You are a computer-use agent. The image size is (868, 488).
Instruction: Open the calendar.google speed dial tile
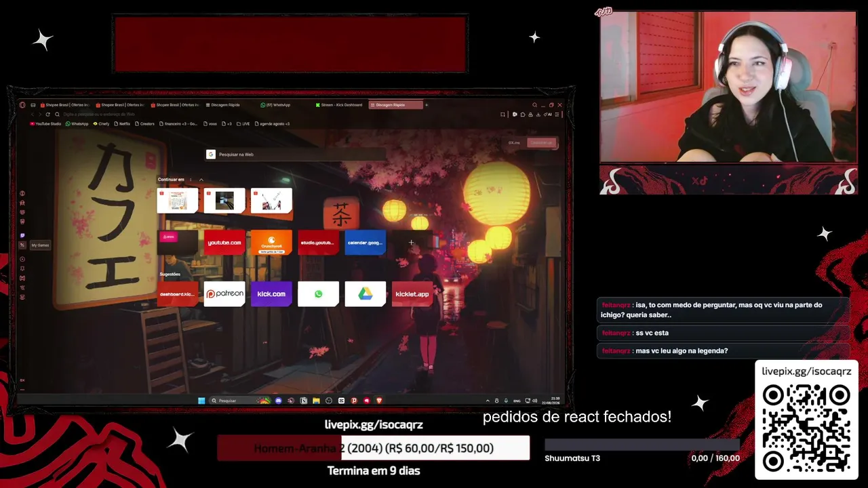coord(365,243)
